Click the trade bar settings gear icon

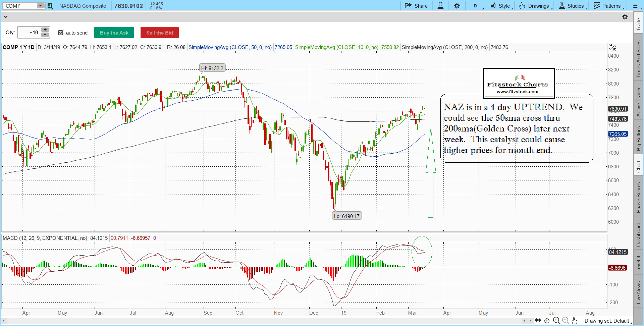point(625,17)
